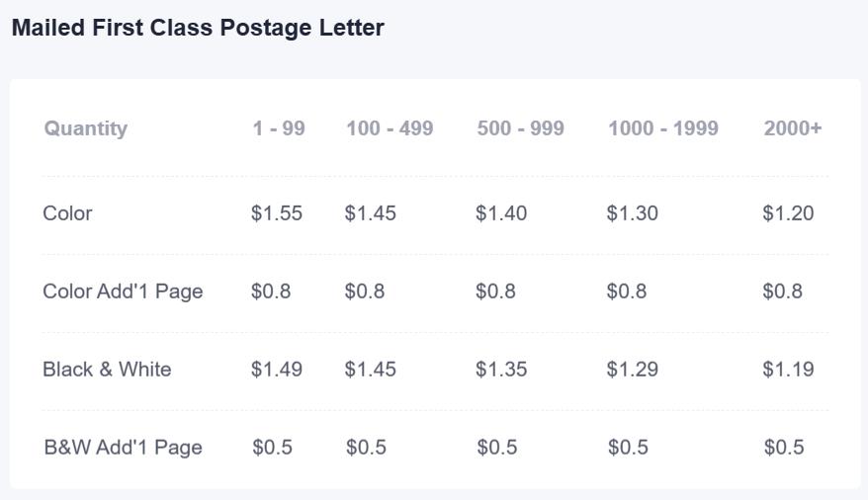
Task: Select the Quantity column header
Action: click(86, 128)
